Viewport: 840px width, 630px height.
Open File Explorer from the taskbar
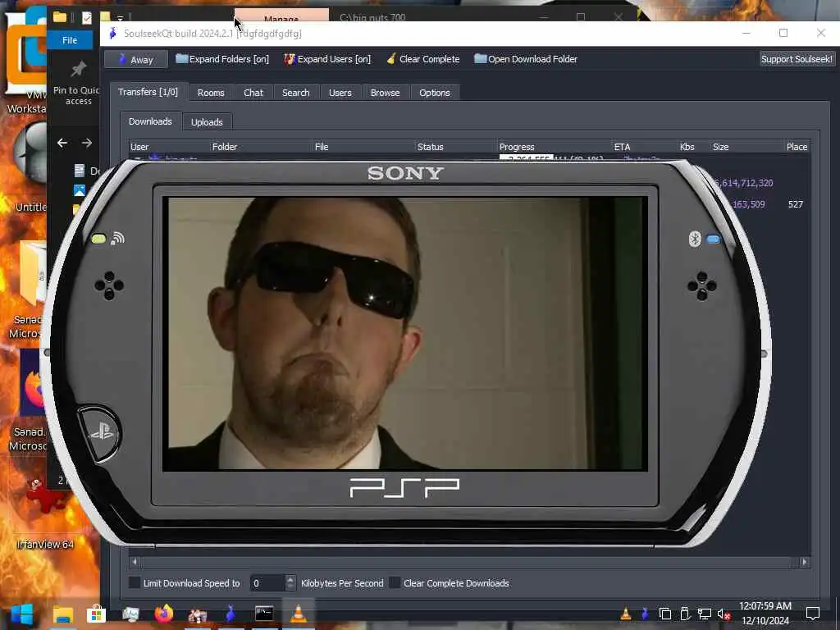point(62,614)
